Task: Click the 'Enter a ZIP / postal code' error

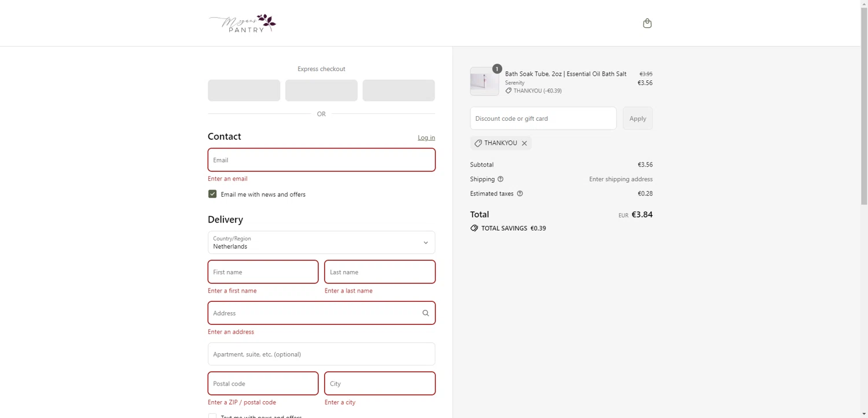Action: coord(242,402)
